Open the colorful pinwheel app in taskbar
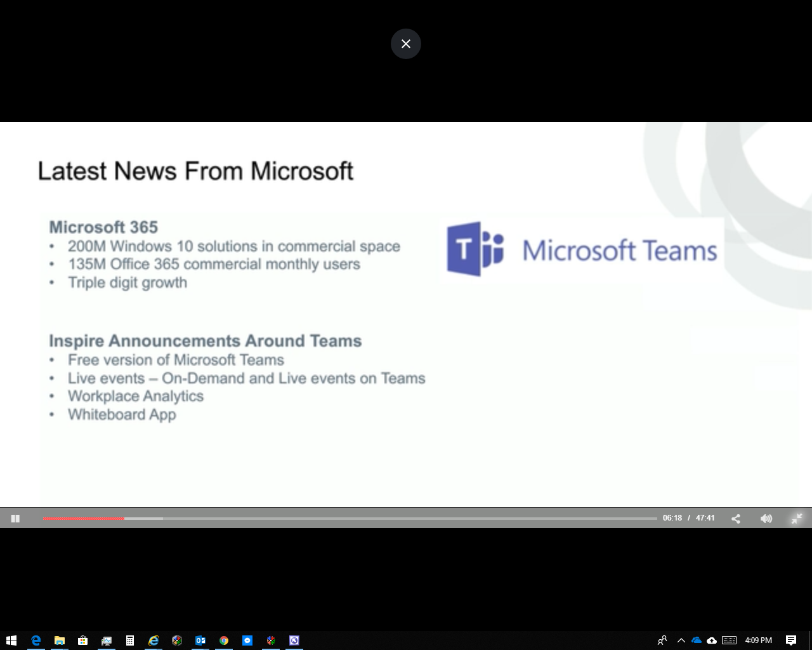The height and width of the screenshot is (650, 812). coord(271,640)
